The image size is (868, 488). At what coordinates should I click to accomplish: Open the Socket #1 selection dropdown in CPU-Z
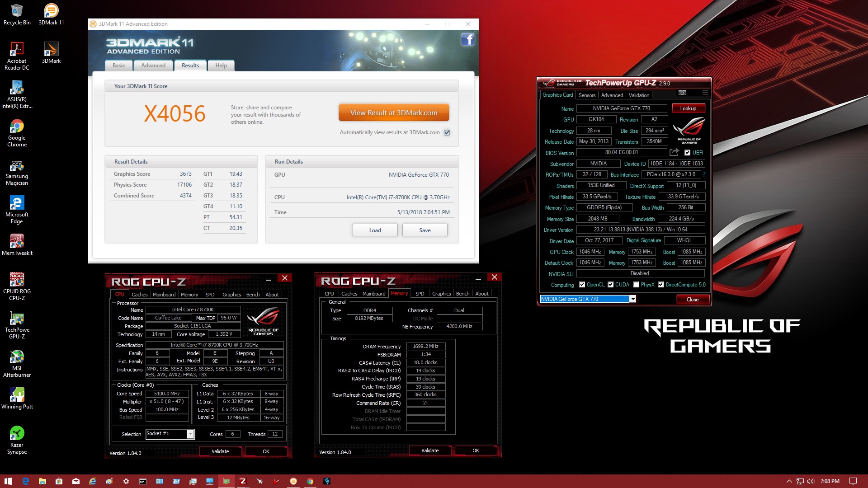[x=190, y=434]
